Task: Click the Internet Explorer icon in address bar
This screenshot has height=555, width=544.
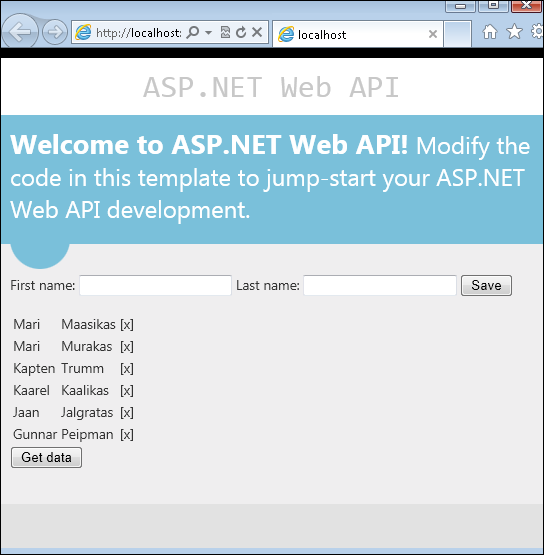Action: tap(84, 32)
